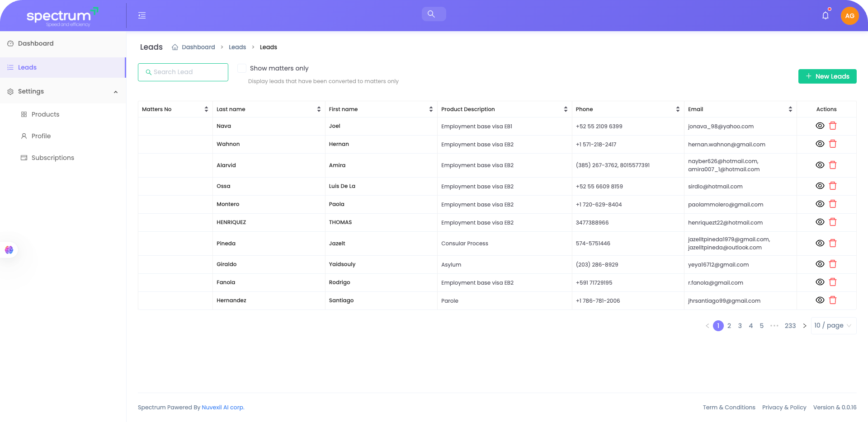Open the 10 / page size dropdown
The height and width of the screenshot is (422, 868).
pyautogui.click(x=834, y=325)
